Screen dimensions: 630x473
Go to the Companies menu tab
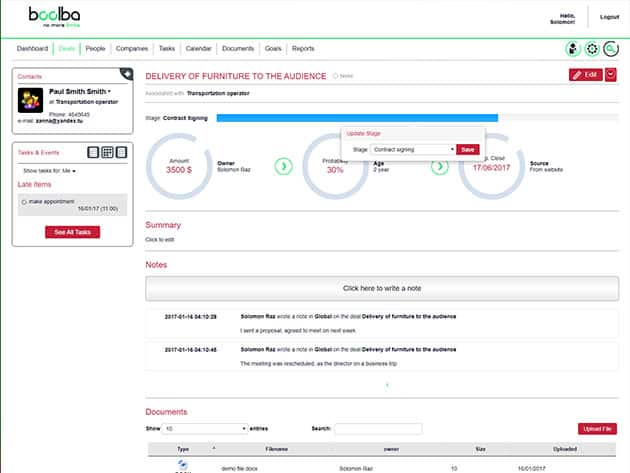pos(132,48)
